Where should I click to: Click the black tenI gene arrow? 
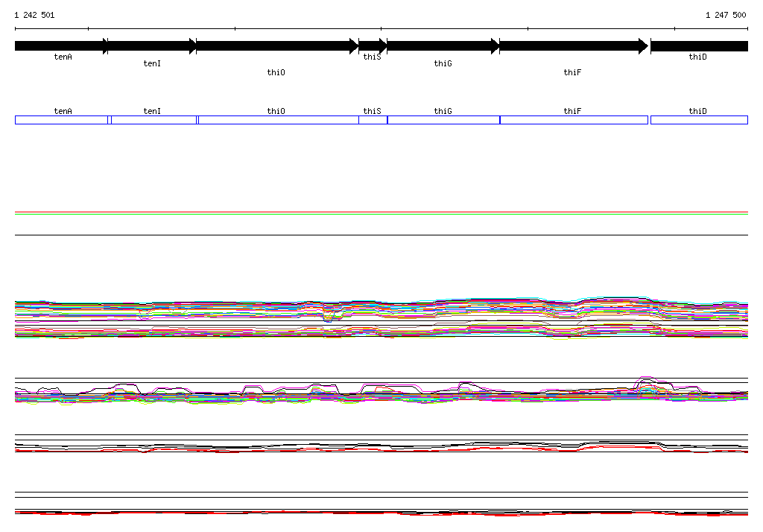pyautogui.click(x=152, y=46)
